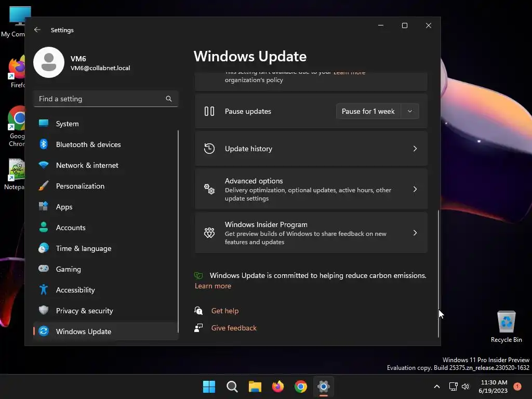
Task: Click the green leaf carbon emissions icon
Action: (198, 275)
